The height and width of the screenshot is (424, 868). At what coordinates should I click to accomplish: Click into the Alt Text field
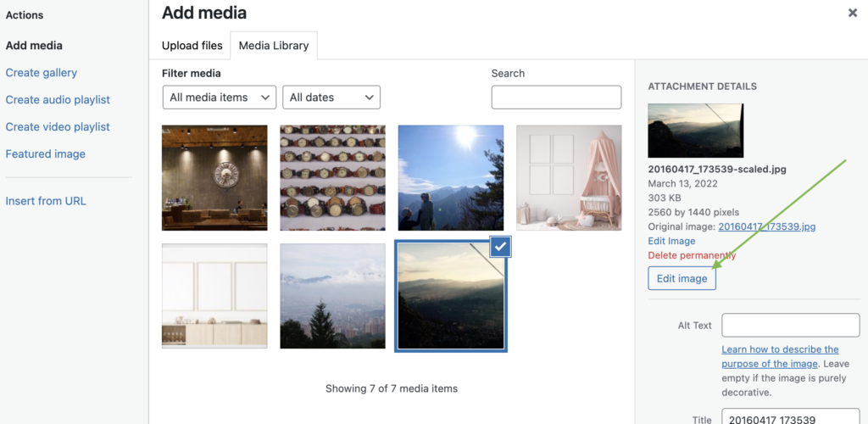coord(791,326)
